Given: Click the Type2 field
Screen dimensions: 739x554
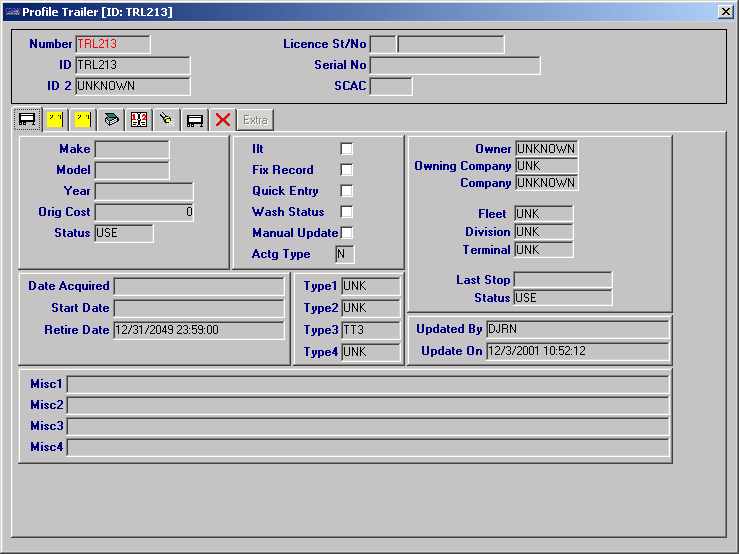Looking at the screenshot, I should coord(371,308).
